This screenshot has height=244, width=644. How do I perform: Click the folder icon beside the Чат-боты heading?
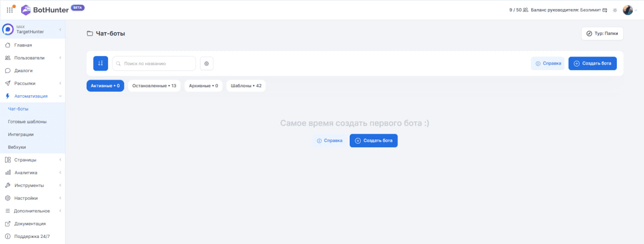point(90,33)
